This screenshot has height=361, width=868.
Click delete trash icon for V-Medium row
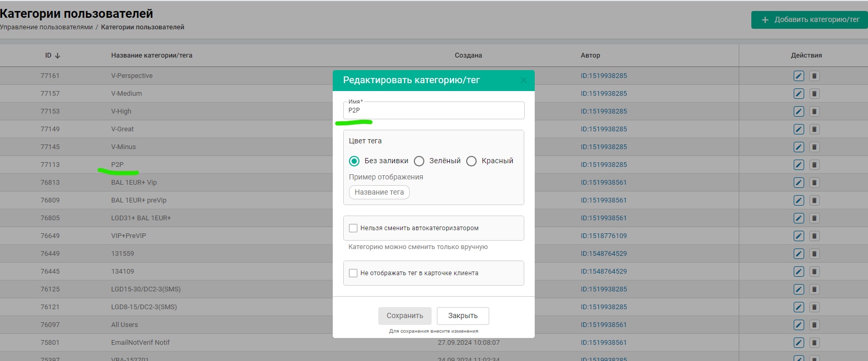pyautogui.click(x=814, y=94)
